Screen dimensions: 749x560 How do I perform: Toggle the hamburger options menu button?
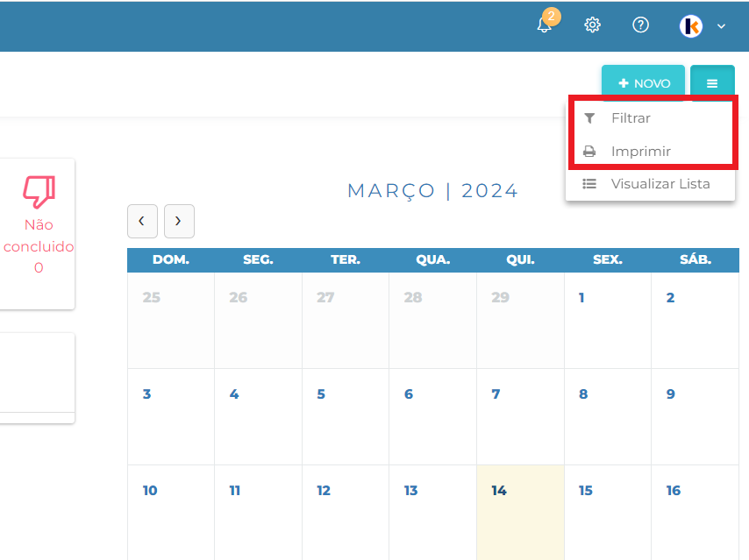point(712,83)
